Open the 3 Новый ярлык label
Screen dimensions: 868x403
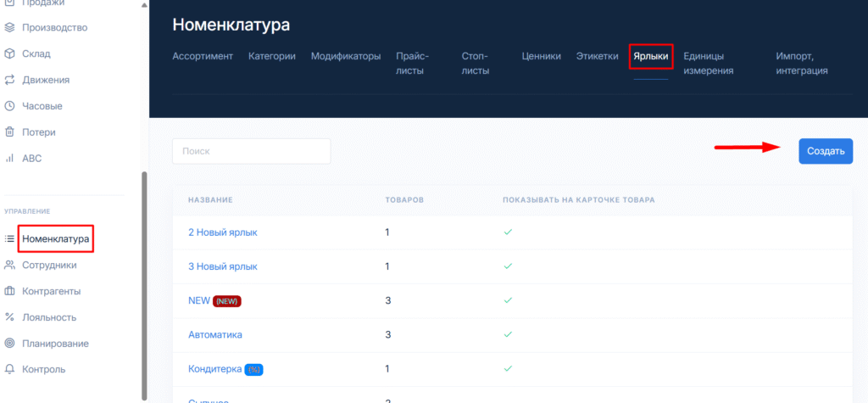pyautogui.click(x=223, y=266)
